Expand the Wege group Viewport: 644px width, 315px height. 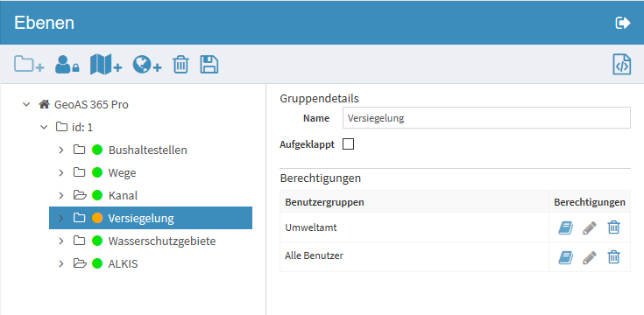click(x=61, y=172)
